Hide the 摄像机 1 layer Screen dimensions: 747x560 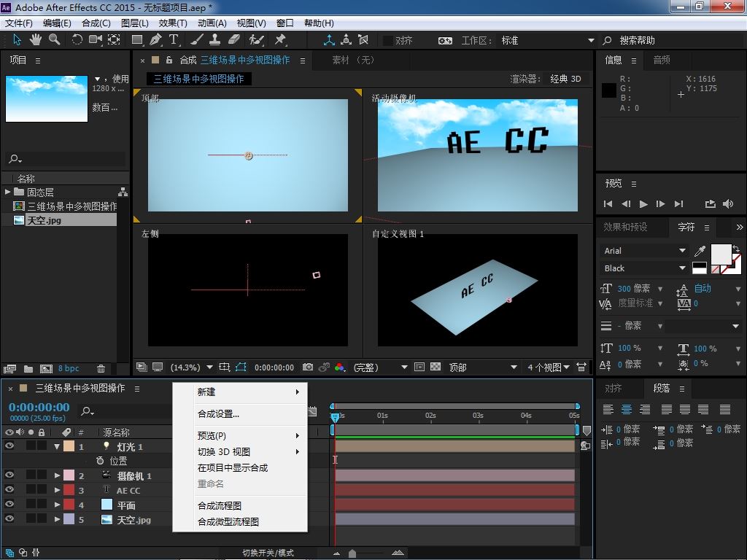click(9, 475)
